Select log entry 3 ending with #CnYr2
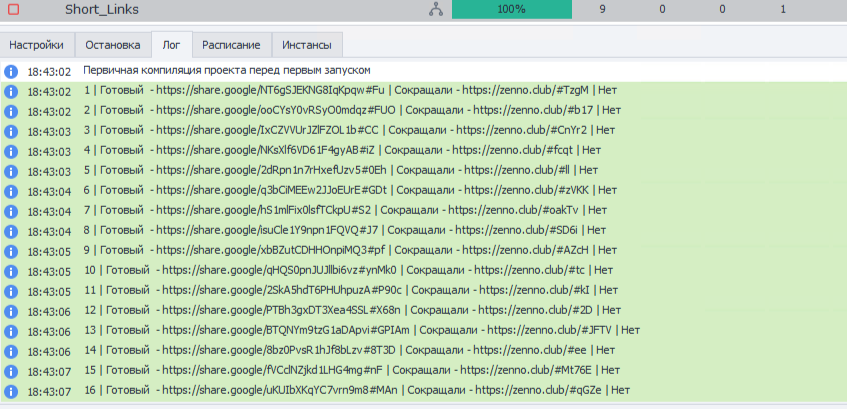This screenshot has width=847, height=409. (x=349, y=130)
